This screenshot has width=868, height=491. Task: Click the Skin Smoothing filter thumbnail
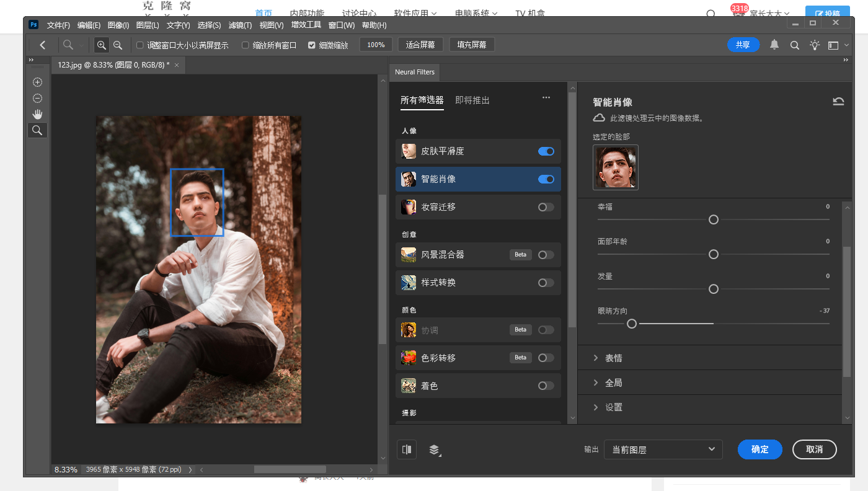(408, 151)
